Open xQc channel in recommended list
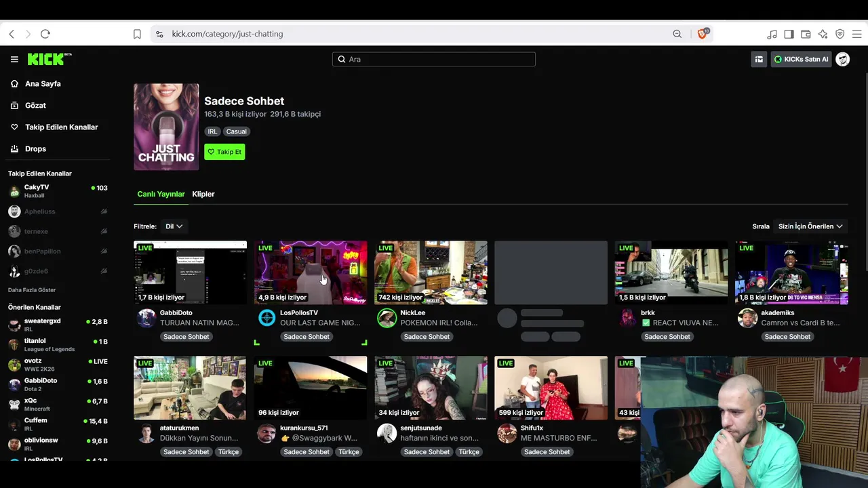868x488 pixels. click(58, 405)
